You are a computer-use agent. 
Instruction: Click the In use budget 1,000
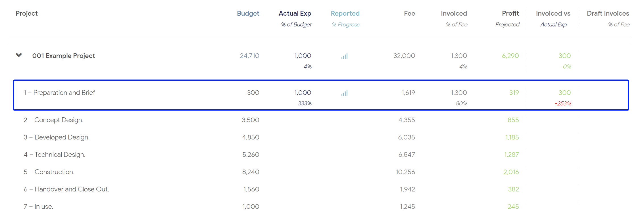[x=251, y=207]
